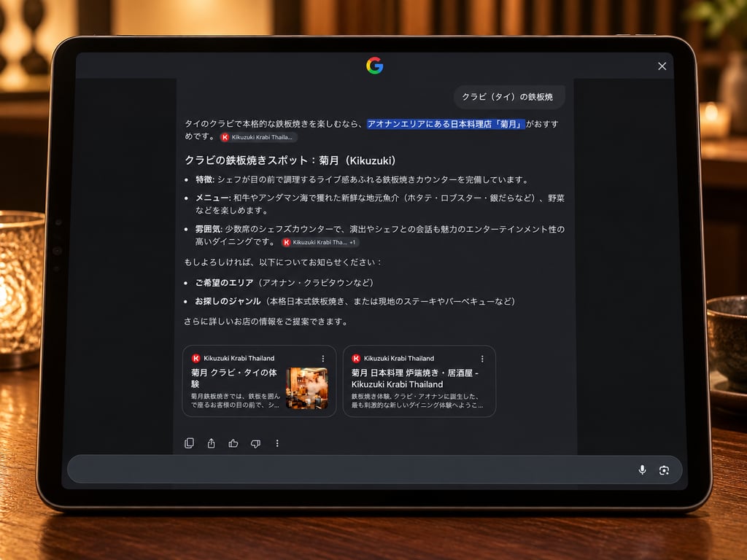Open the 菊月 日本料理 炉端焼き・居酒屋 card
Image resolution: width=747 pixels, height=560 pixels.
pyautogui.click(x=419, y=381)
